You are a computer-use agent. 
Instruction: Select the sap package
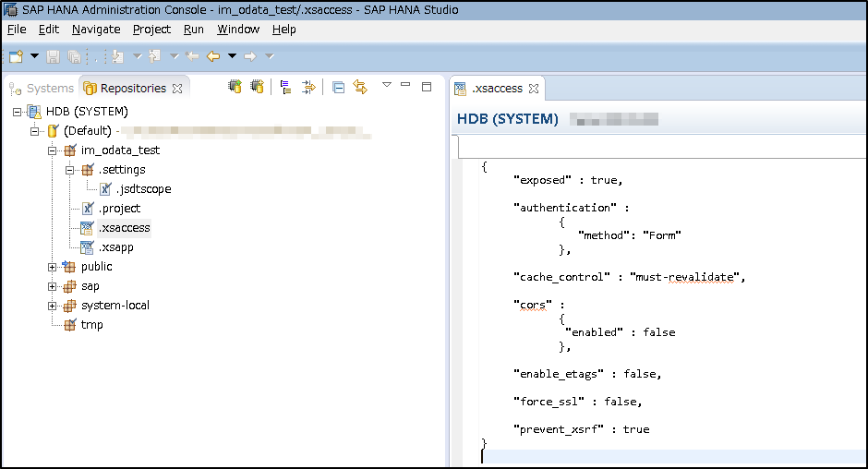click(x=90, y=285)
